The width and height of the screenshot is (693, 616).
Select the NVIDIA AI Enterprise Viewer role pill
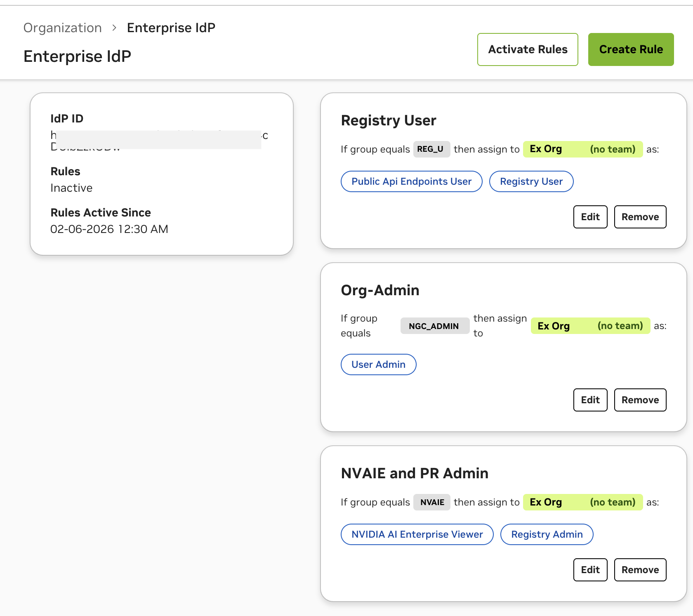[x=417, y=534]
